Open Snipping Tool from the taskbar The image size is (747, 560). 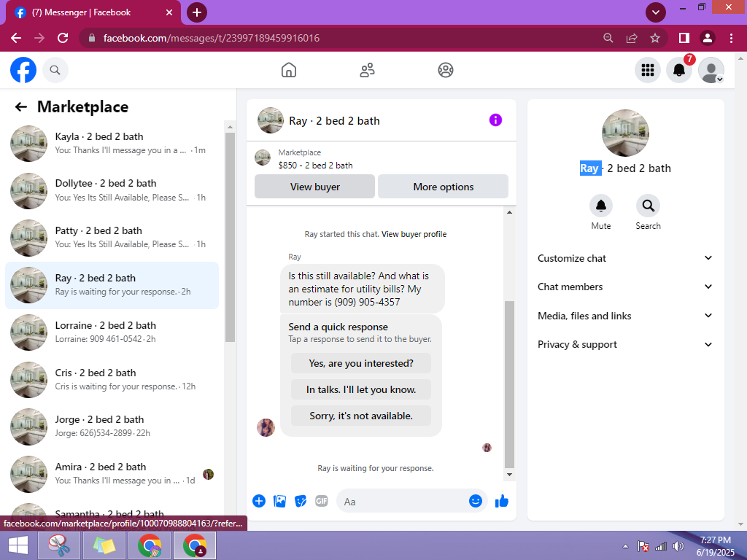pyautogui.click(x=58, y=545)
